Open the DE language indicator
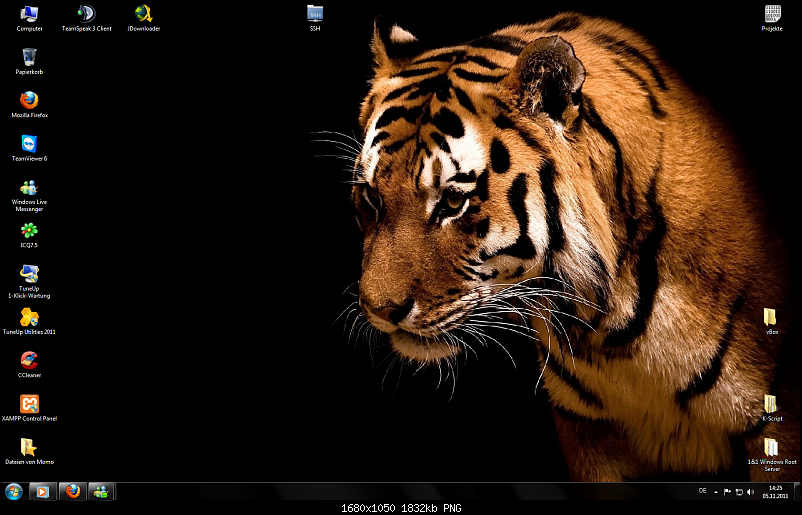Screen dimensions: 802x515 tap(702, 491)
